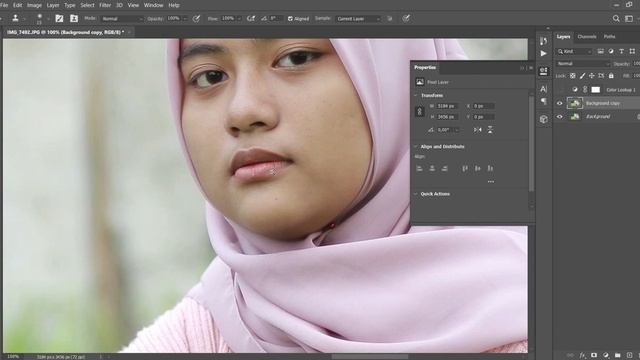Image resolution: width=640 pixels, height=360 pixels.
Task: Open the Layer menu
Action: point(53,5)
